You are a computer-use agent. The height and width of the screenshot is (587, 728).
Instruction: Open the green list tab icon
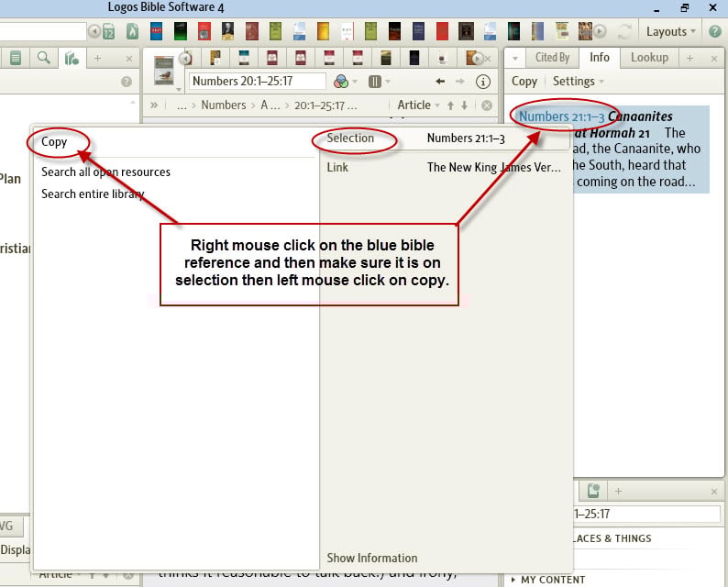coord(16,58)
